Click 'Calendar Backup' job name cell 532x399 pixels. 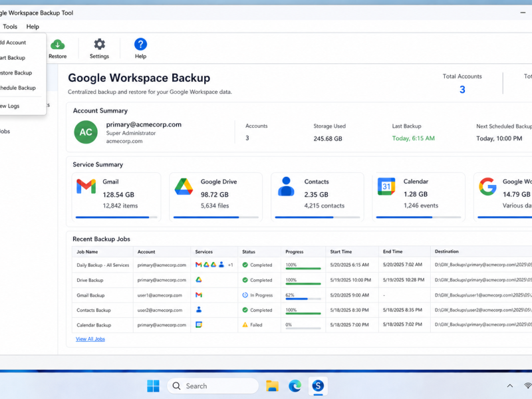(94, 325)
